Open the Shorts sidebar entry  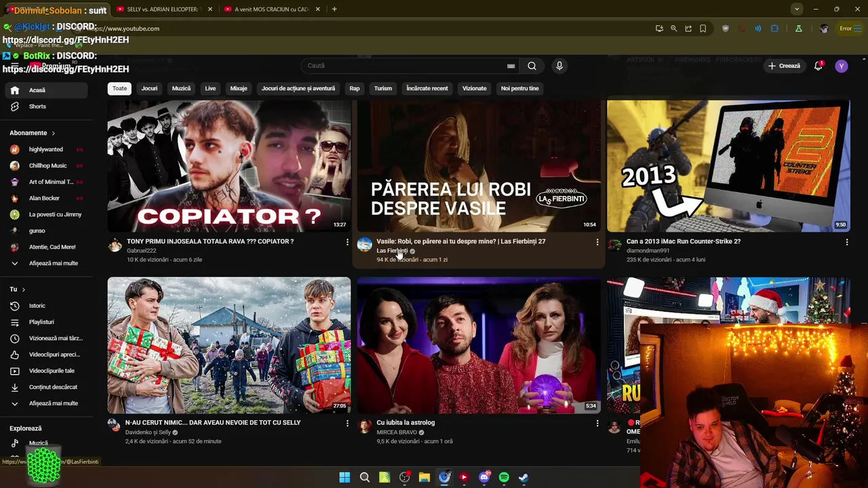coord(45,106)
